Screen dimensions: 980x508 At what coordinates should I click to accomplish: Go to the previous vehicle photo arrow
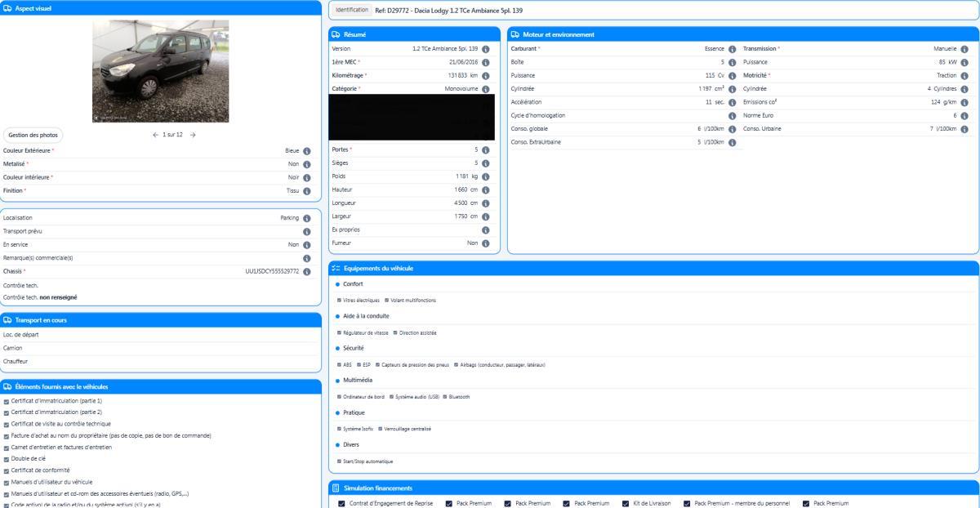pos(155,135)
